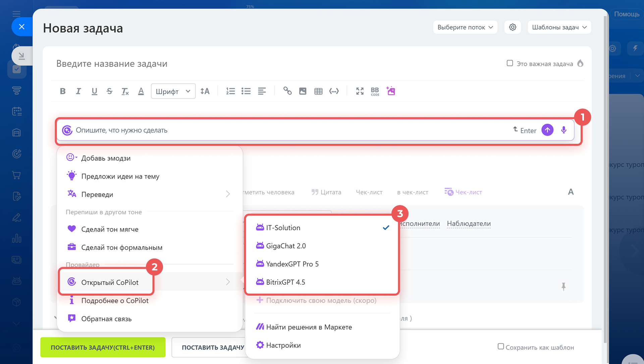Open the AI image generation tool
Screen dimensions: 644x364
pyautogui.click(x=391, y=91)
